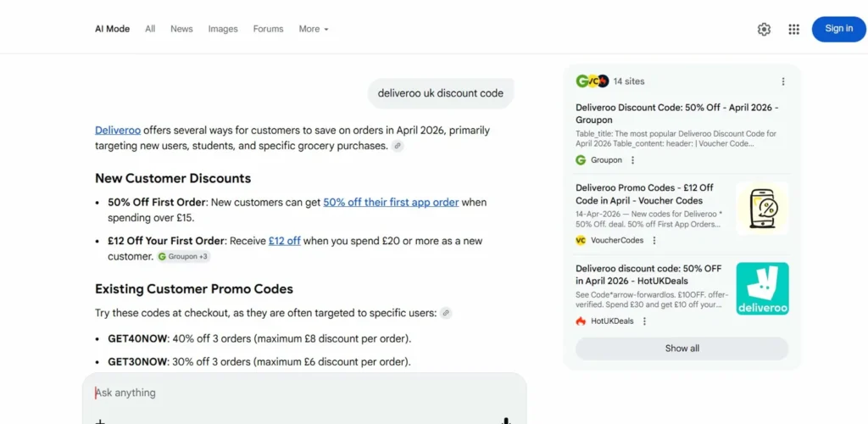Switch to the News tab
Image resolution: width=868 pixels, height=424 pixels.
[x=181, y=29]
